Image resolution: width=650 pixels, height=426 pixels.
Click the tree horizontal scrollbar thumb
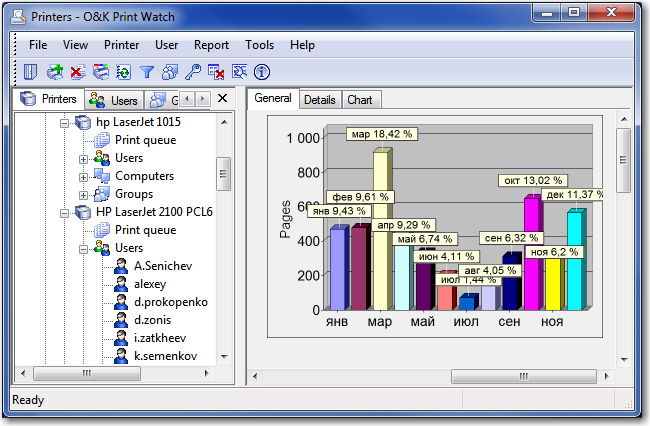tap(87, 373)
